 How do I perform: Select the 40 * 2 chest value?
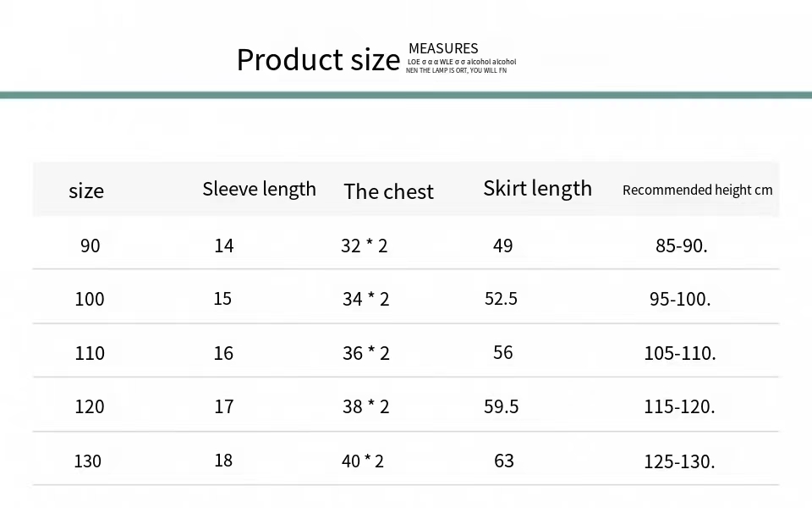[363, 461]
